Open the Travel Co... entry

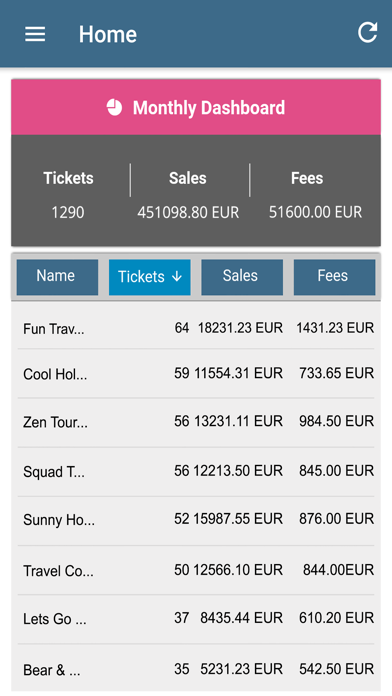coord(196,570)
